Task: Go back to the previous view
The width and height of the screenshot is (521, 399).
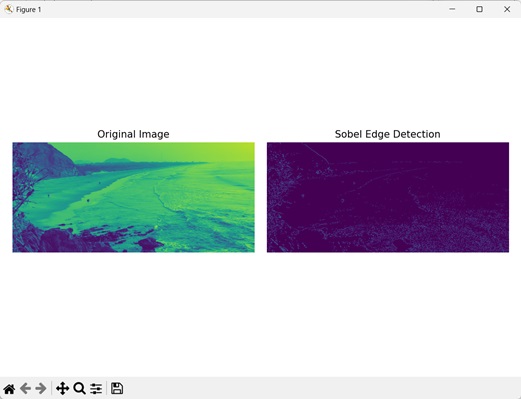Action: tap(26, 389)
